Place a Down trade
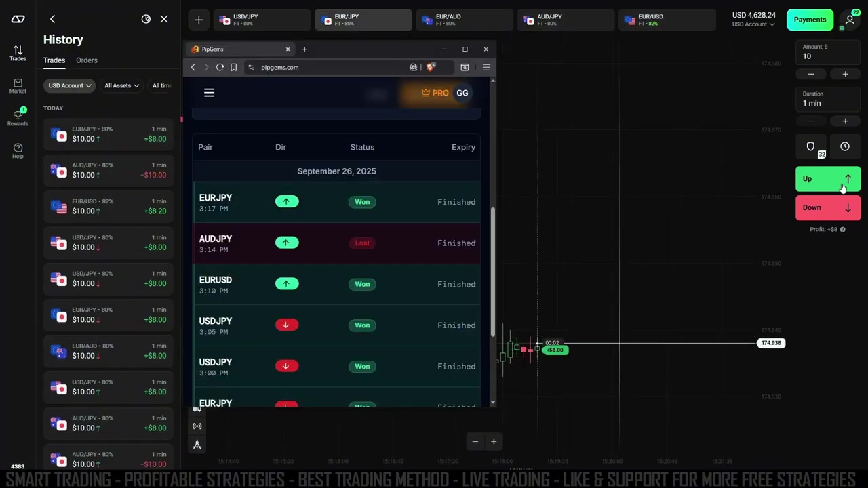The width and height of the screenshot is (868, 488). click(828, 208)
